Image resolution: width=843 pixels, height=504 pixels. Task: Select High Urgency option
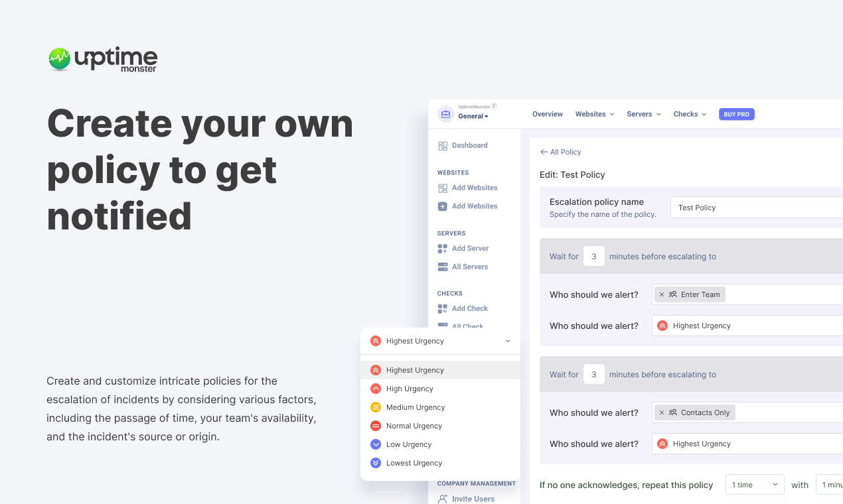click(440, 389)
